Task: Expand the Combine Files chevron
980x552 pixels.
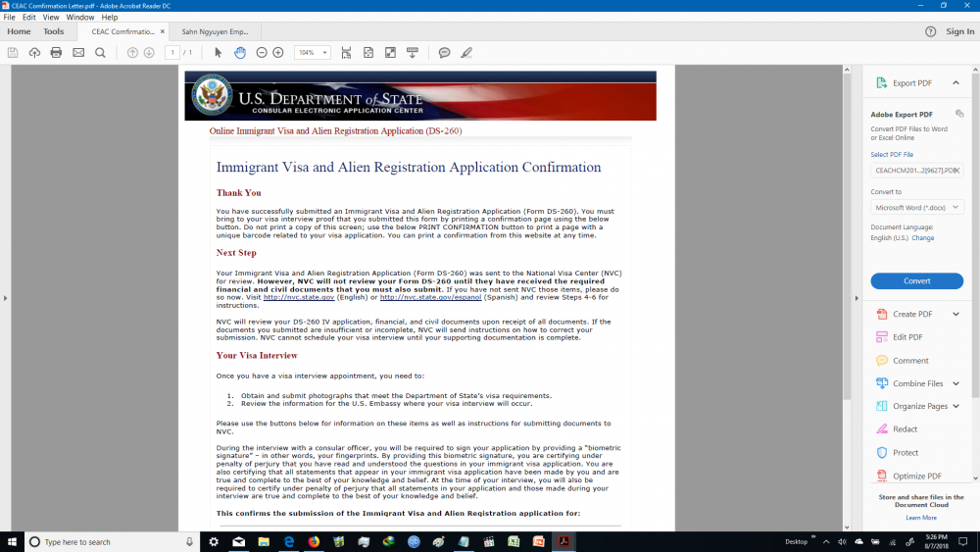Action: click(x=955, y=383)
